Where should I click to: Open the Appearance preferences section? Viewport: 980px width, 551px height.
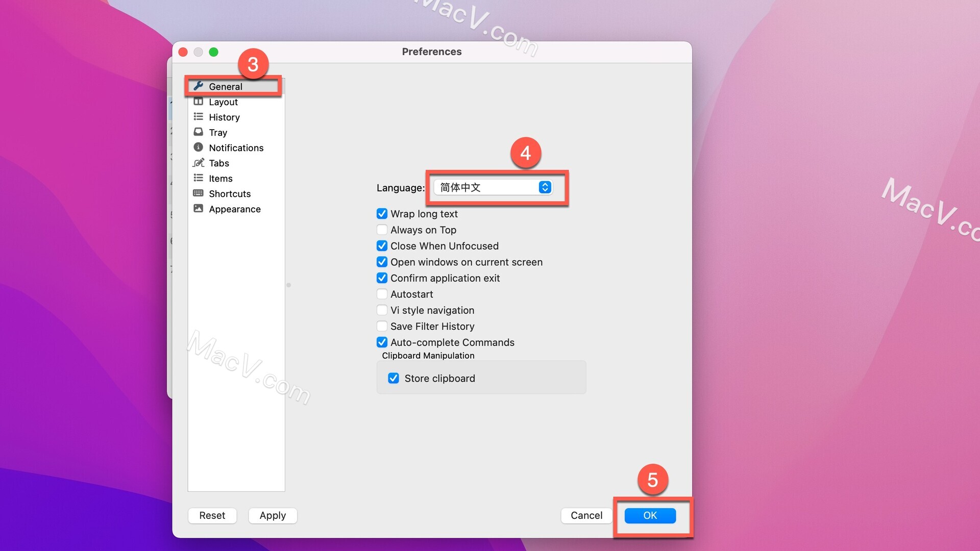(x=234, y=208)
